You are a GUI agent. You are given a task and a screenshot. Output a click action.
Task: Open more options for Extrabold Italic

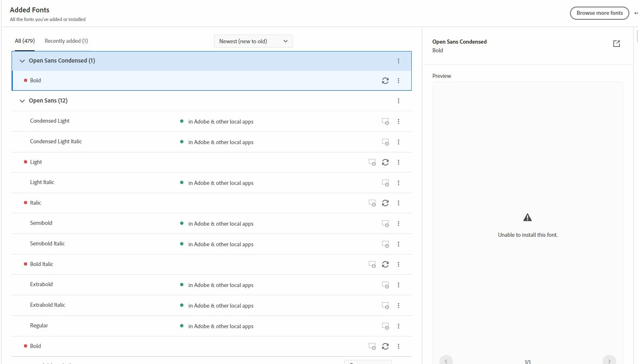(399, 306)
